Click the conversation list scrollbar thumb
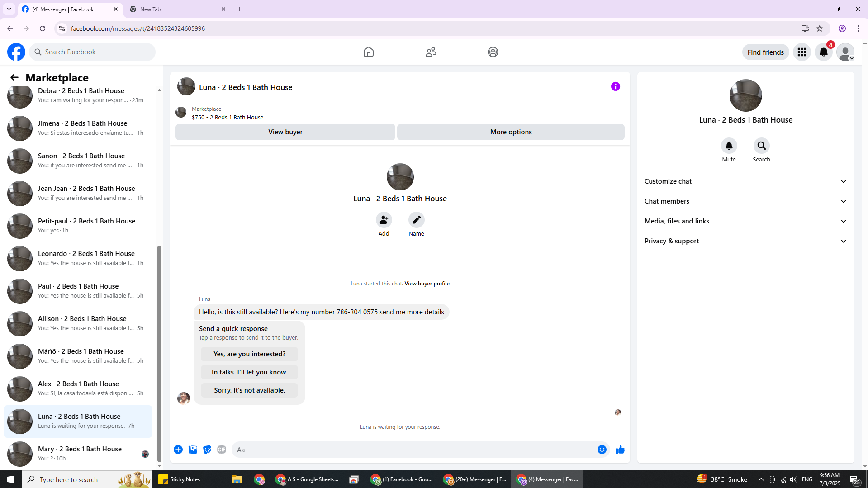868x488 pixels. [x=159, y=354]
